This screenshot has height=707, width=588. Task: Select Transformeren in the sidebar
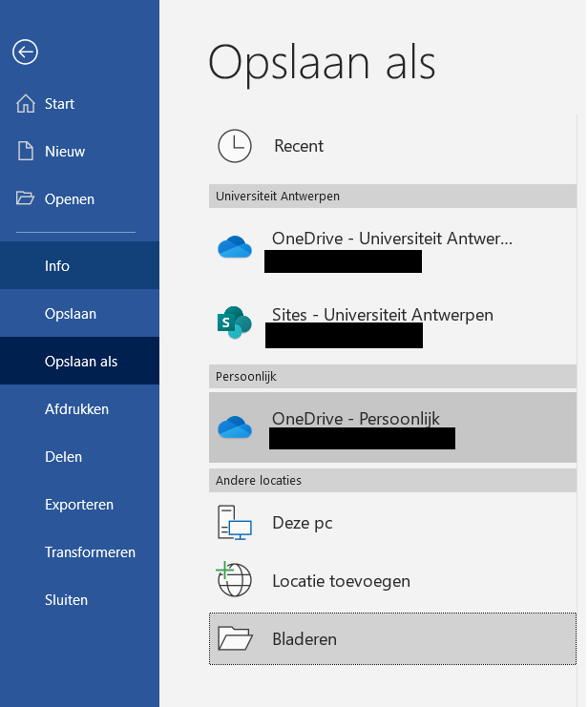point(79,552)
